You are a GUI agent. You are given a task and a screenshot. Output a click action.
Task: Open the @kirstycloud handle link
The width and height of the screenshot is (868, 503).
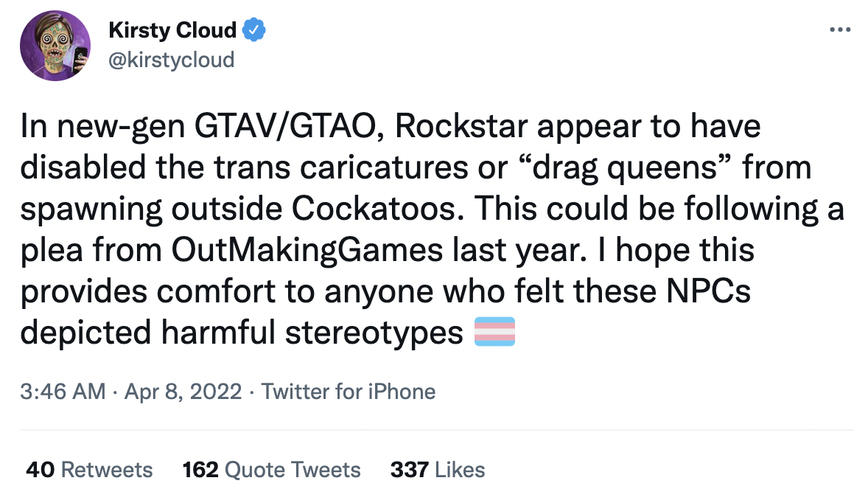point(172,60)
